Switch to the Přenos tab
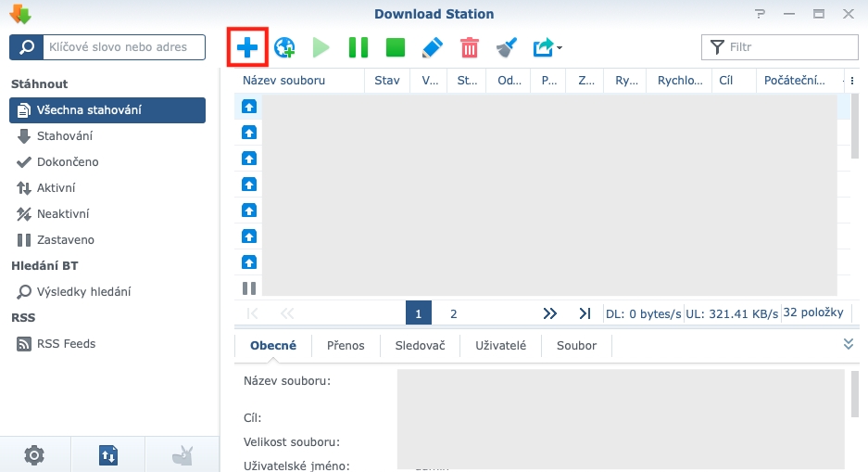The image size is (868, 472). (346, 345)
